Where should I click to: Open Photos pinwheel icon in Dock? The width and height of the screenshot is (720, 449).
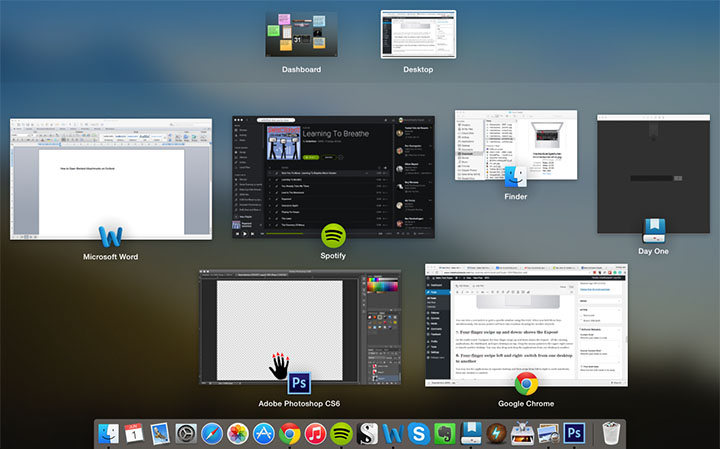point(238,433)
